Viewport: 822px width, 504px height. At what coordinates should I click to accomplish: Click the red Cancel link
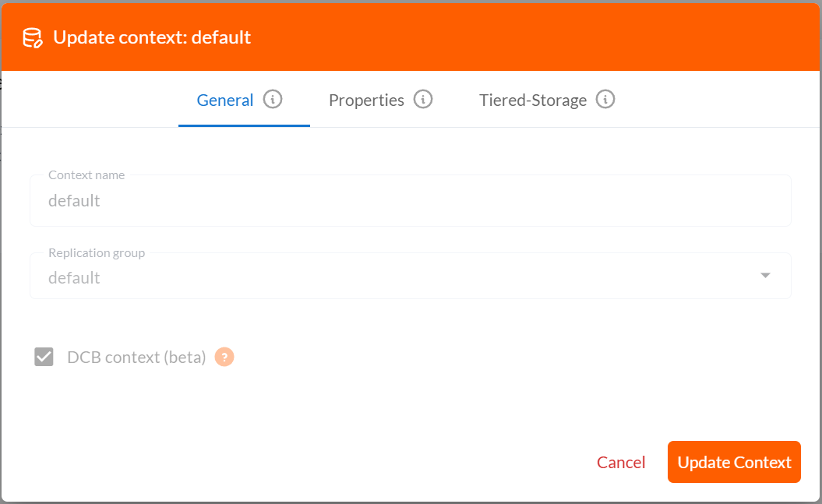pos(621,462)
